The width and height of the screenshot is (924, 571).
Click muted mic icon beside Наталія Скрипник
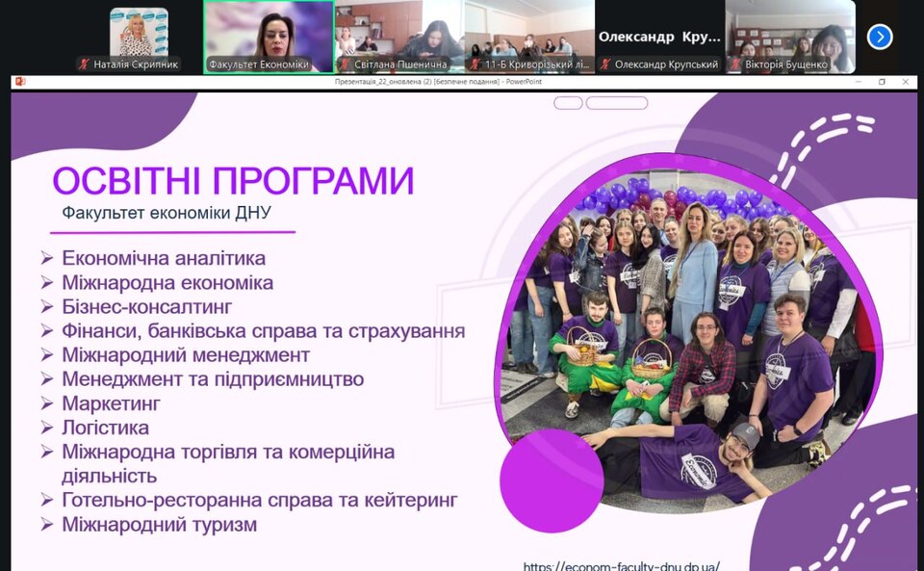(85, 65)
